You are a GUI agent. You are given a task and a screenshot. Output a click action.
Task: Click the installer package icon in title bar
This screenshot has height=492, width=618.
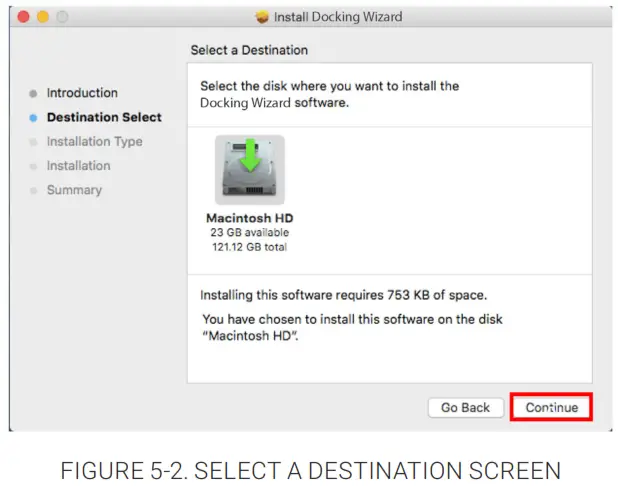coord(263,17)
